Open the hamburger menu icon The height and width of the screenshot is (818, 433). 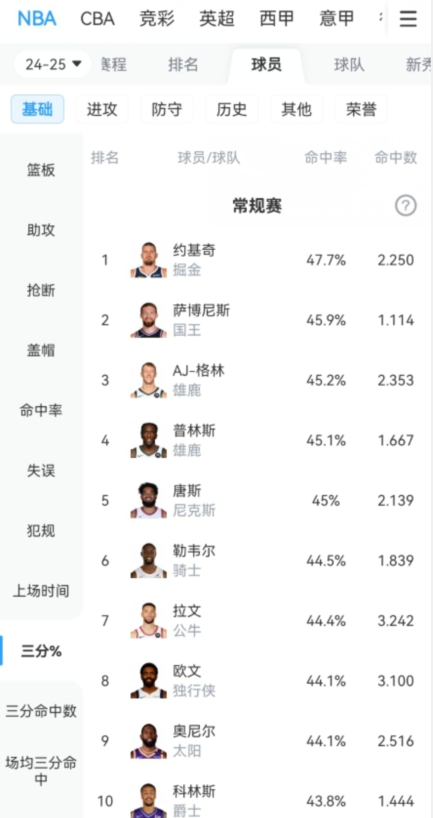[x=408, y=19]
